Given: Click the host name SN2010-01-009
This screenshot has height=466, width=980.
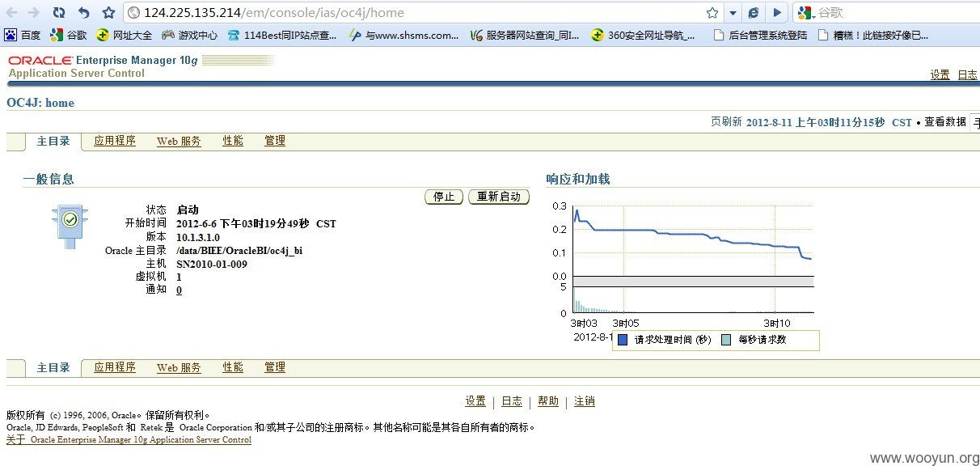Looking at the screenshot, I should coord(212,263).
